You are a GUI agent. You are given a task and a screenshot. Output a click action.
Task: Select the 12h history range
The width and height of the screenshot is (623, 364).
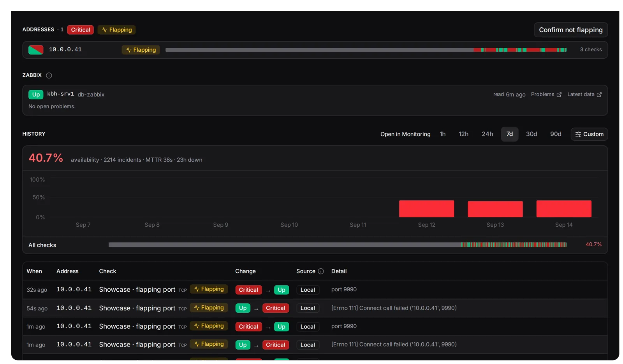463,134
